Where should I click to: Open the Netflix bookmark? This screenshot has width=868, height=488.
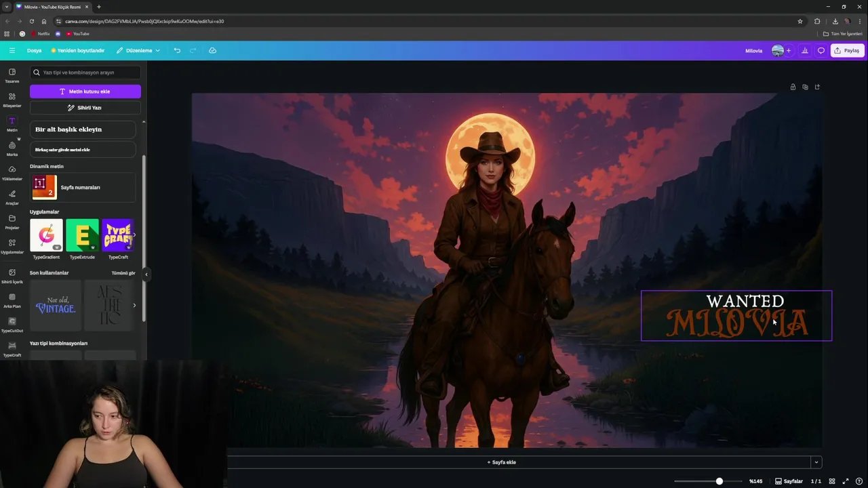click(40, 33)
